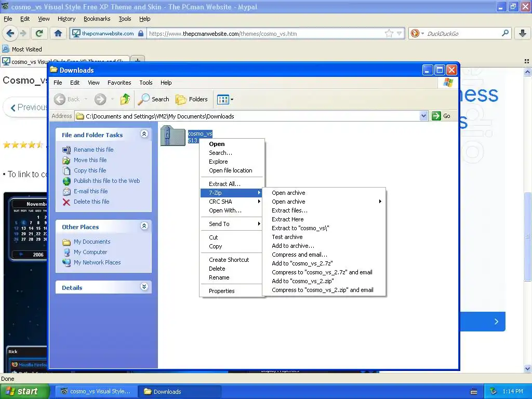This screenshot has height=399, width=532.
Task: Click the browser Forward arrow button
Action: (x=23, y=33)
